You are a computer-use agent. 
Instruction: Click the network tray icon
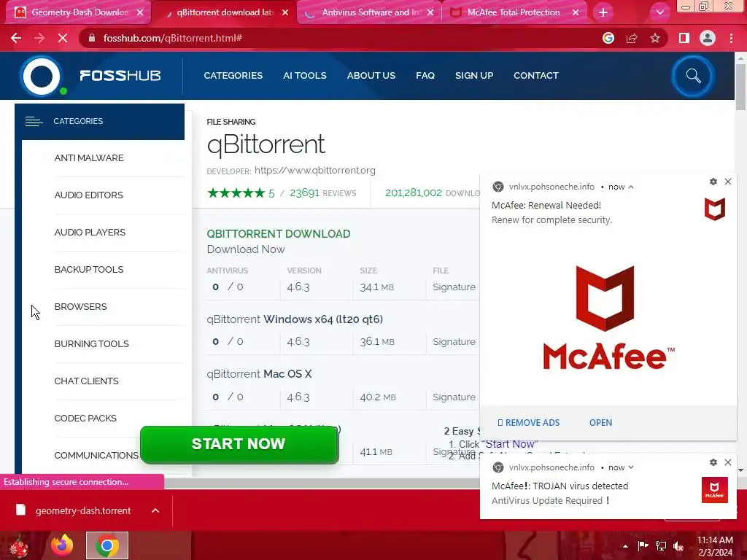[x=661, y=546]
